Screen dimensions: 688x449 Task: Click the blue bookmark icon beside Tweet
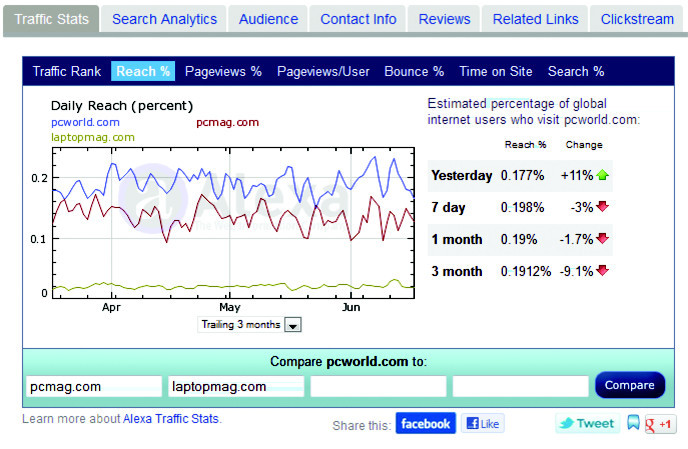[633, 423]
